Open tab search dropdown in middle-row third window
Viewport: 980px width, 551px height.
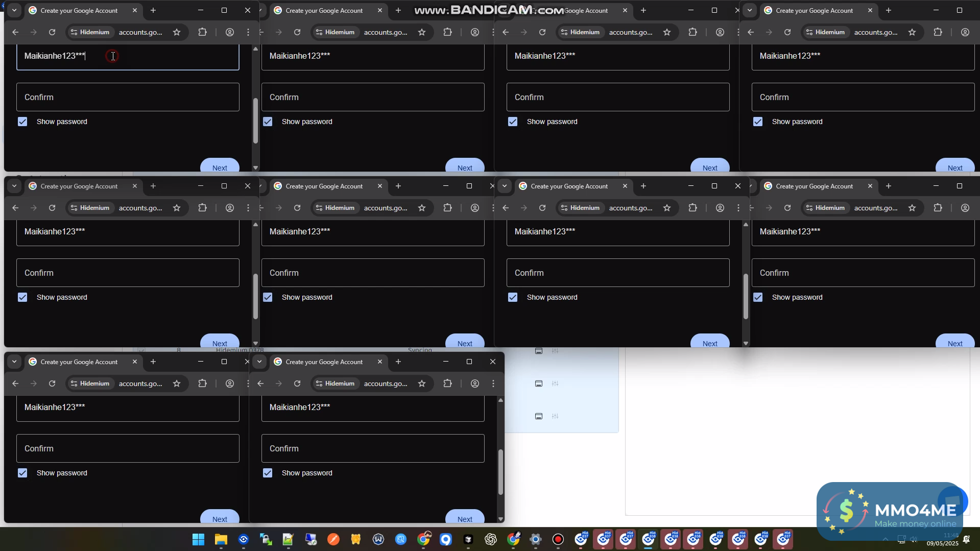505,186
